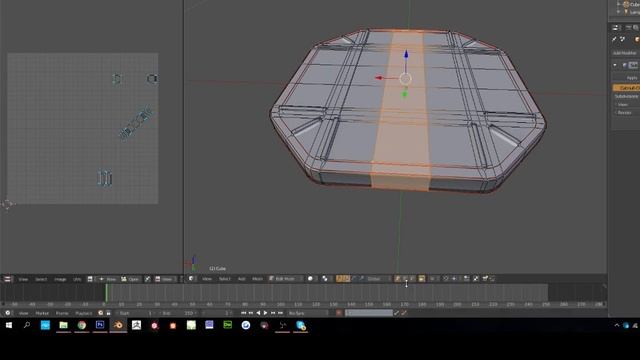The image size is (640, 360).
Task: Select face select mode icon
Action: [412, 279]
